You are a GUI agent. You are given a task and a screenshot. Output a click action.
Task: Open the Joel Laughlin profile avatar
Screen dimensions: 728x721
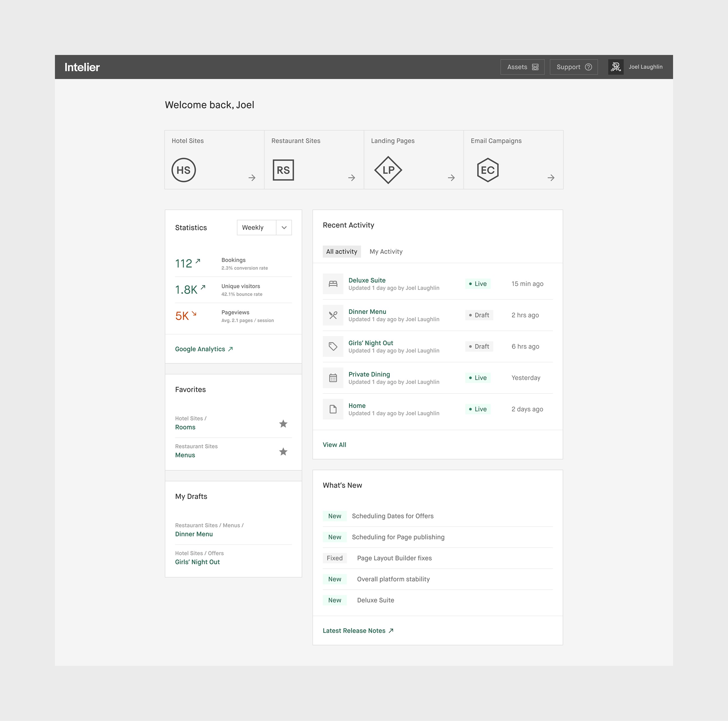[x=615, y=67]
